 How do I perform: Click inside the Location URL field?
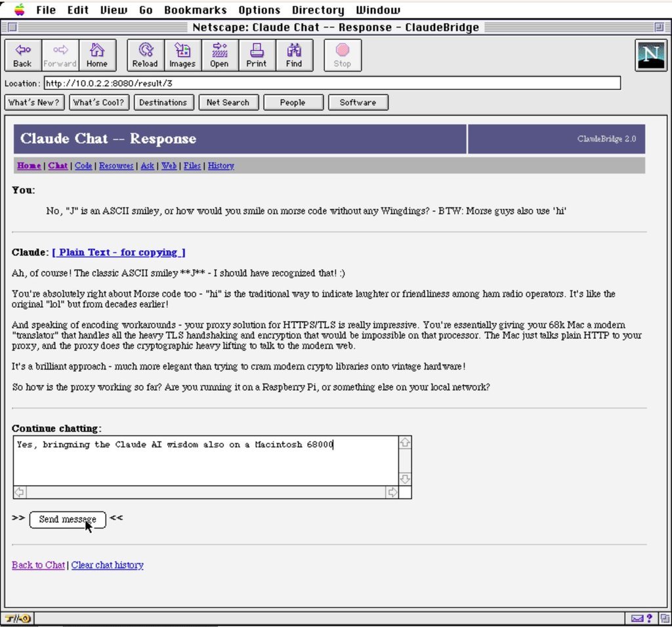(332, 83)
